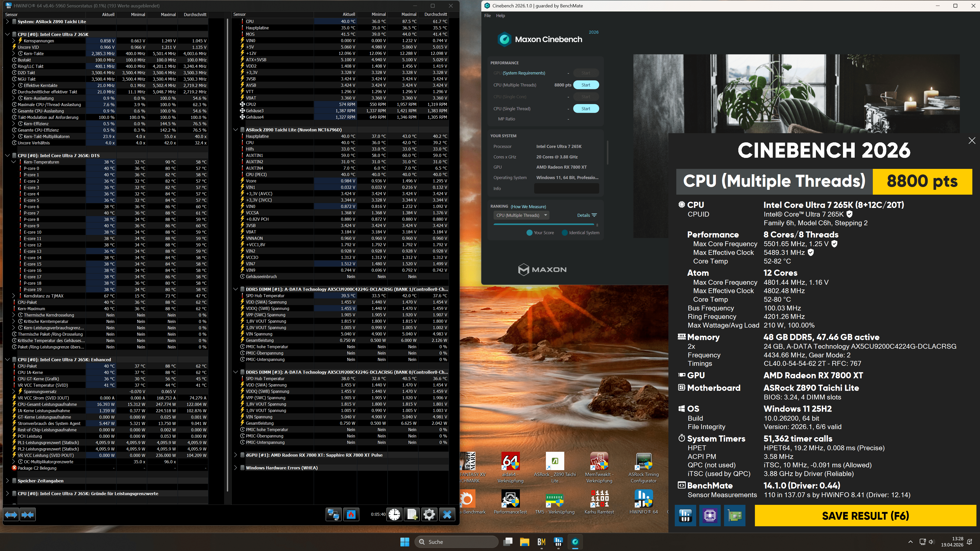
Task: Click the collapse columns arrows icon in HWiNFO
Action: click(x=28, y=515)
